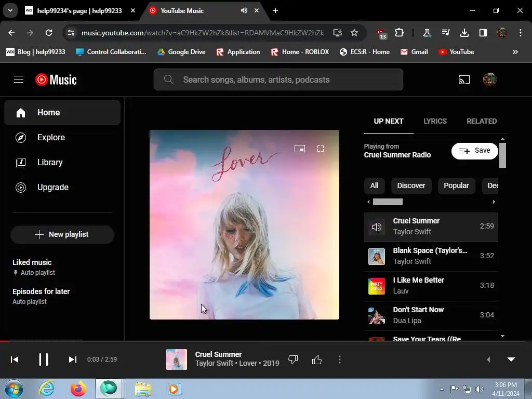Open the account avatar menu
Image resolution: width=532 pixels, height=399 pixels.
[489, 79]
